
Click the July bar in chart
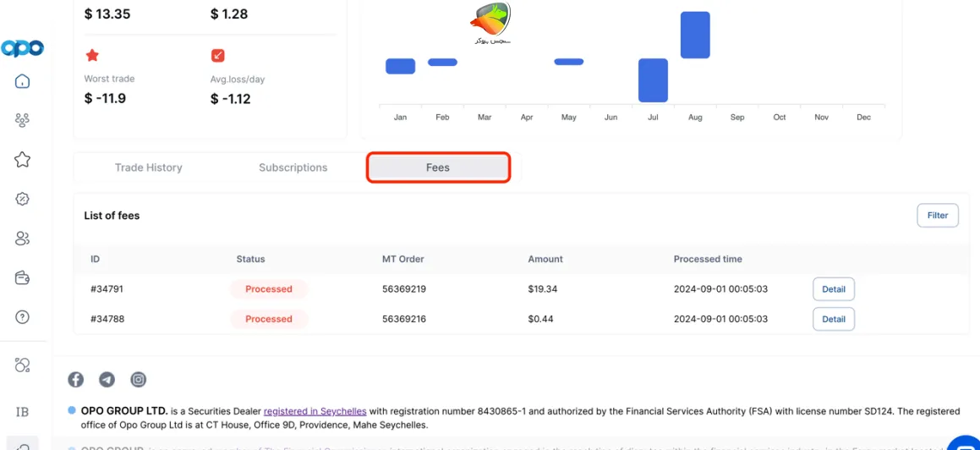click(x=653, y=80)
